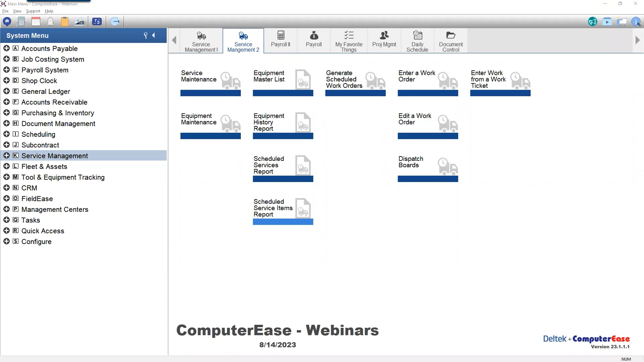Open the Dispatch Boards tile
The height and width of the screenshot is (362, 644).
tap(428, 168)
